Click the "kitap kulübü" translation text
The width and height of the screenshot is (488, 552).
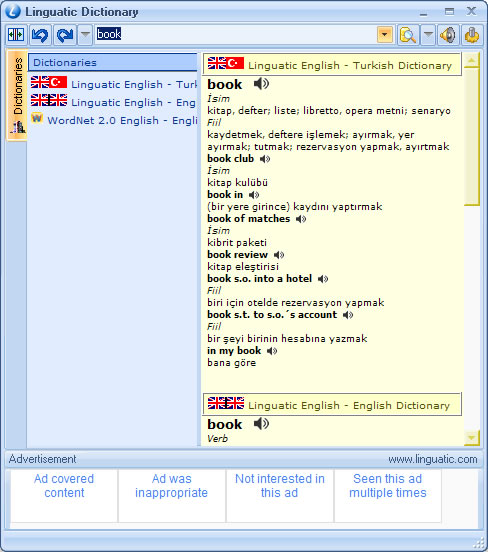(x=237, y=182)
